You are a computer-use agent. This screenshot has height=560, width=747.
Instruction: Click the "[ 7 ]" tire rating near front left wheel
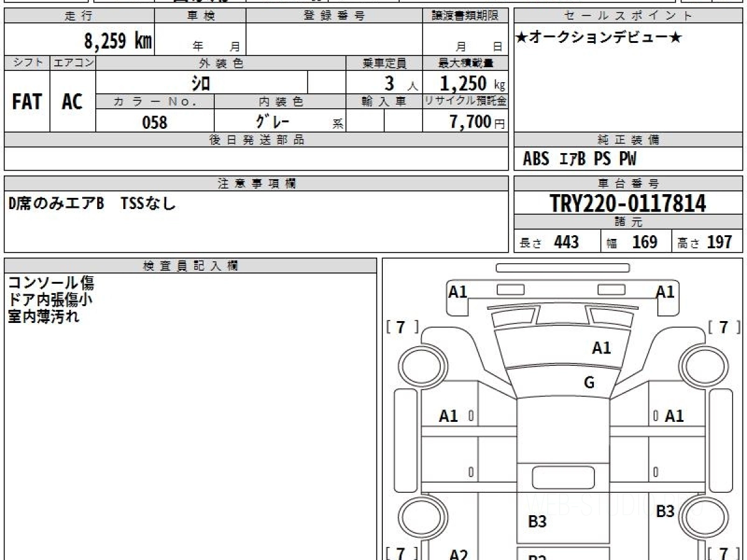coord(403,328)
